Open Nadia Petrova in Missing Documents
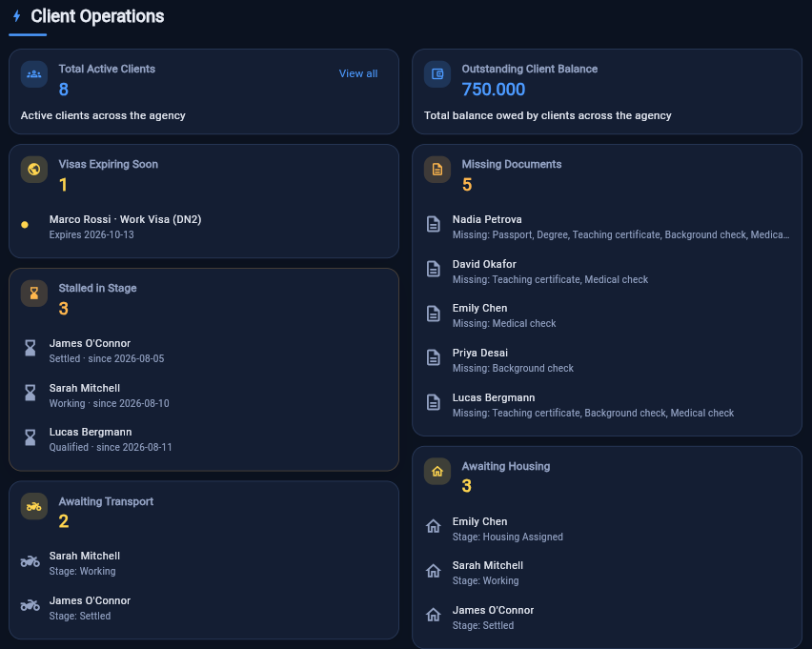Screen dimensions: 812x649 click(487, 219)
